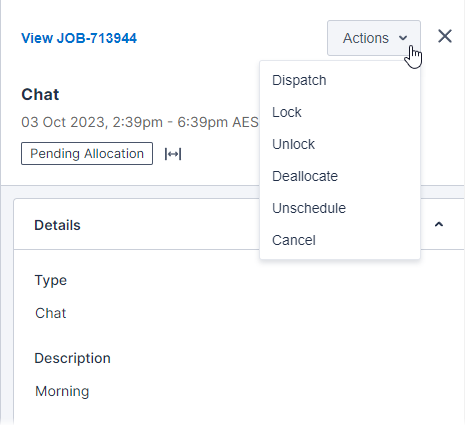Select Deallocate in the Actions menu
This screenshot has width=465, height=426.
340,176
